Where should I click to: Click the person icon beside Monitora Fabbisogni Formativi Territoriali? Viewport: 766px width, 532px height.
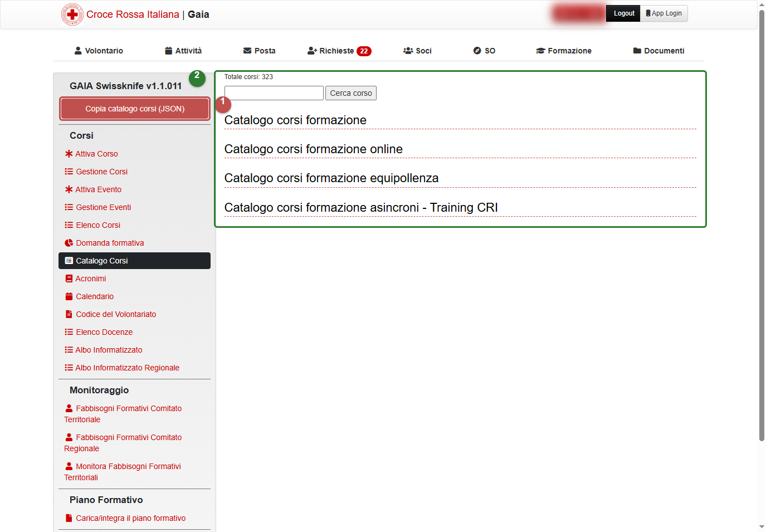(69, 466)
